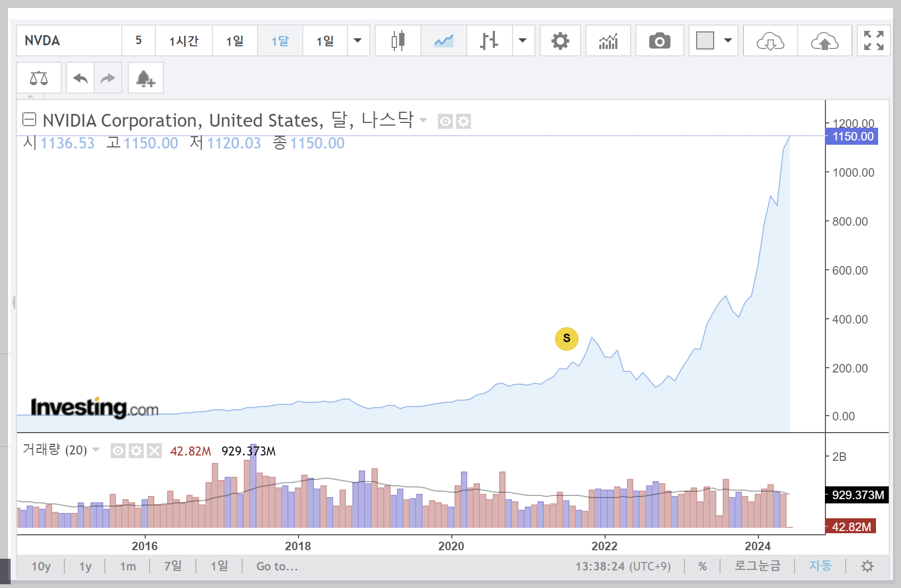Image resolution: width=901 pixels, height=588 pixels.
Task: Select the 1일 interval next to 1시간
Action: pyautogui.click(x=235, y=40)
